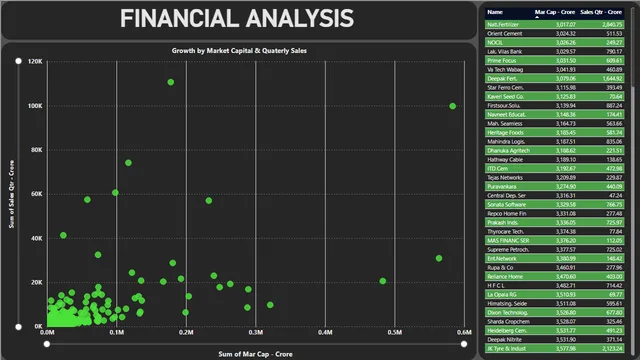This screenshot has height=360, width=640.
Task: Select the Mah. Seamless row
Action: (x=554, y=123)
